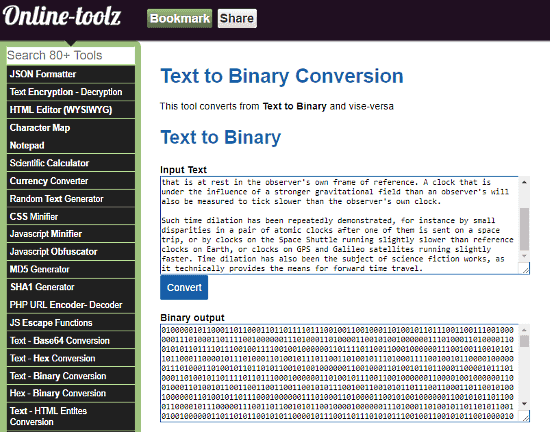Open Text Encryption - Decryption tool
The height and width of the screenshot is (432, 550).
71,92
